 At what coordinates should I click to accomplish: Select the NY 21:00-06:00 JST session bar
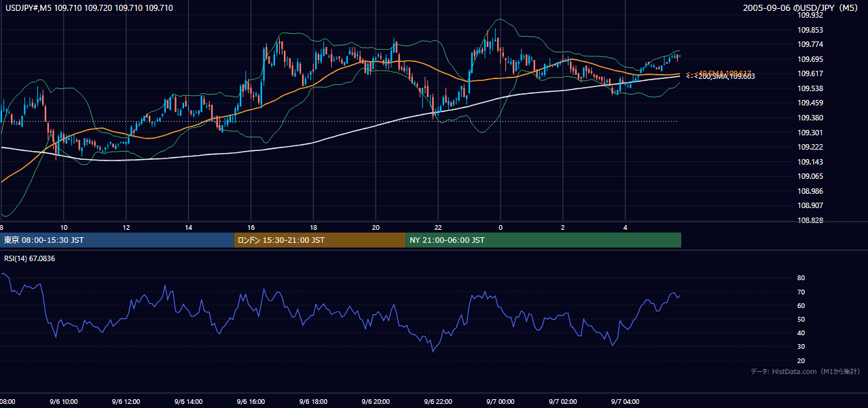[543, 240]
